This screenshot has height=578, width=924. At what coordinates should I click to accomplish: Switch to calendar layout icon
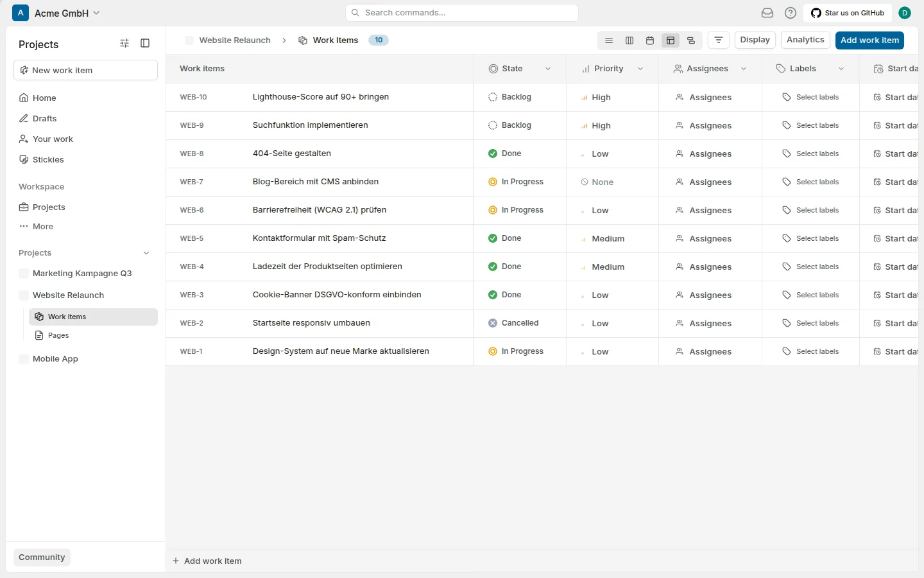coord(650,40)
